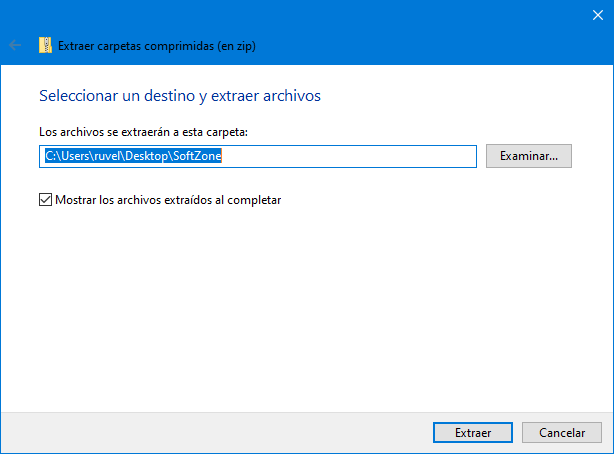Click the zip folder icon in title
Viewport: 614px width, 454px height.
coord(45,45)
